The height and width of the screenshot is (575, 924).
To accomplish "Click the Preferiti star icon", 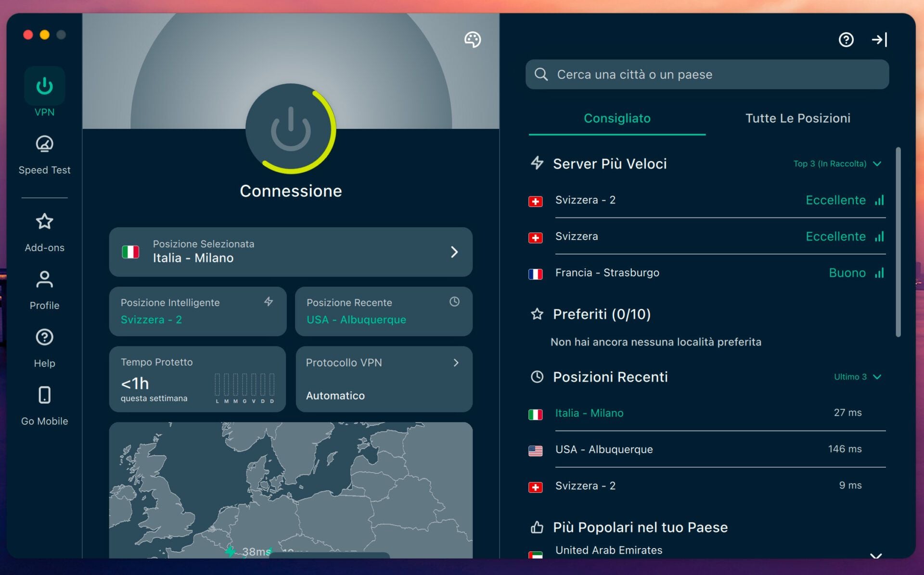I will 537,314.
